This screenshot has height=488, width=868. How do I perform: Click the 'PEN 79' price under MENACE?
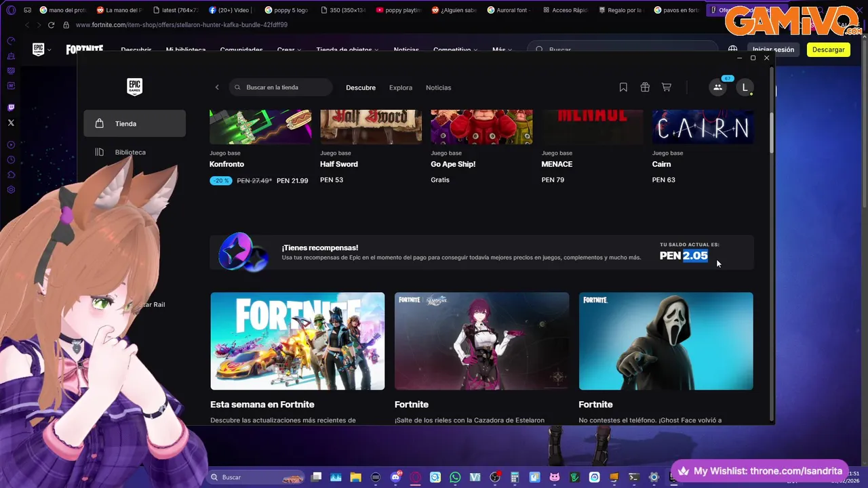[x=553, y=180]
